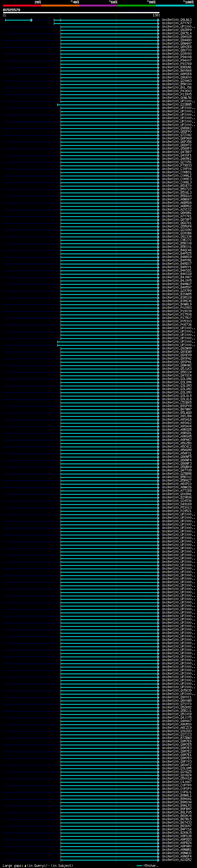Click the cyan ~100% legend color segment
The image size is (197, 868).
(175, 6)
